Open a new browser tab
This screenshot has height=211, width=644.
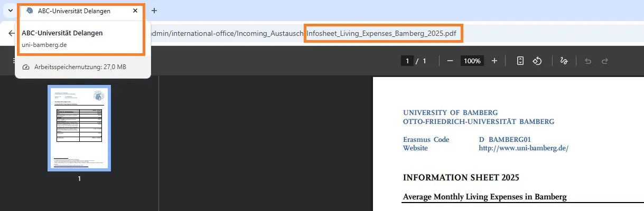coord(154,11)
